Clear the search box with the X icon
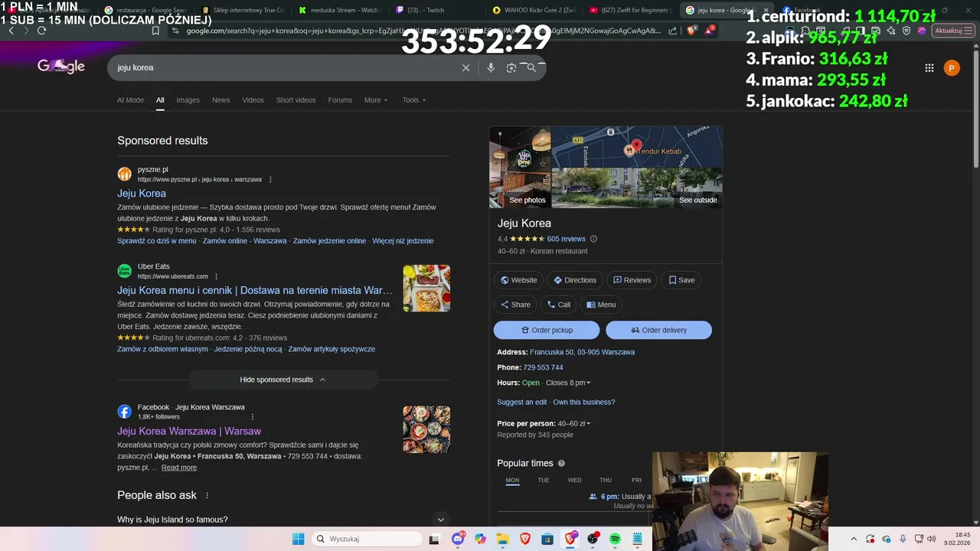980x551 pixels. pos(465,68)
